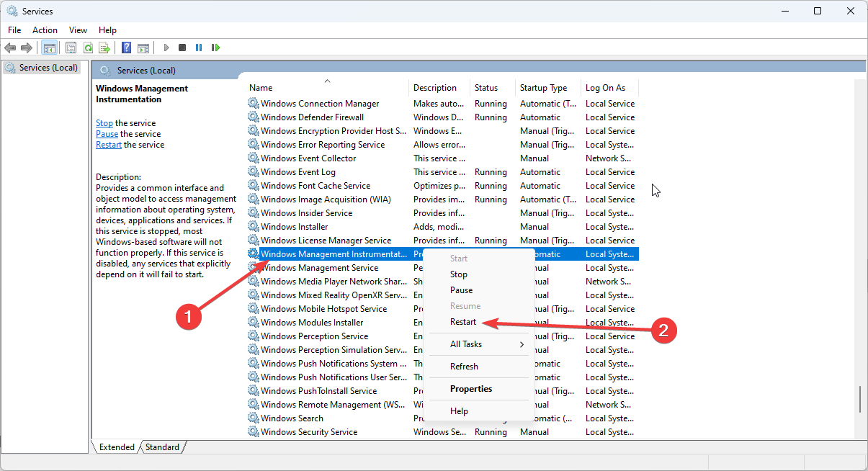Viewport: 868px width, 471px height.
Task: Sort by the Startup Type column
Action: (x=543, y=88)
